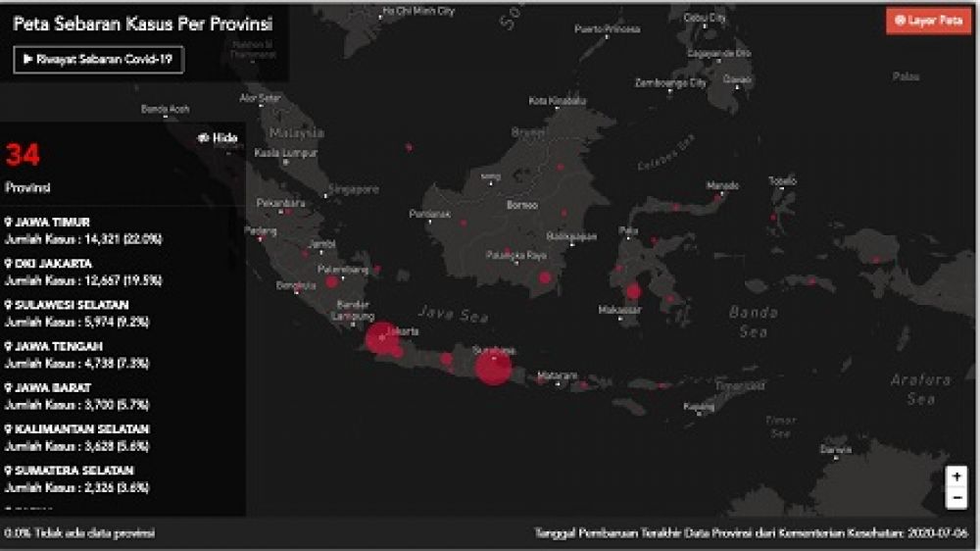This screenshot has width=980, height=551.
Task: Click the location pin beside DKI Jakarta
Action: point(8,264)
